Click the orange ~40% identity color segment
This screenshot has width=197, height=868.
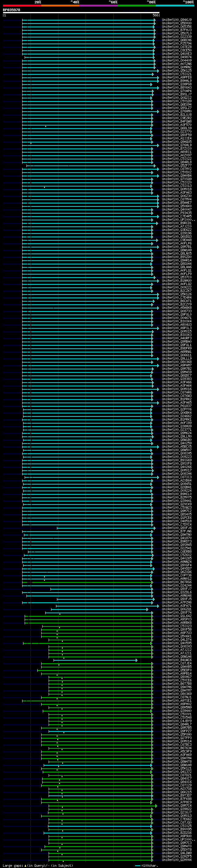(60, 6)
